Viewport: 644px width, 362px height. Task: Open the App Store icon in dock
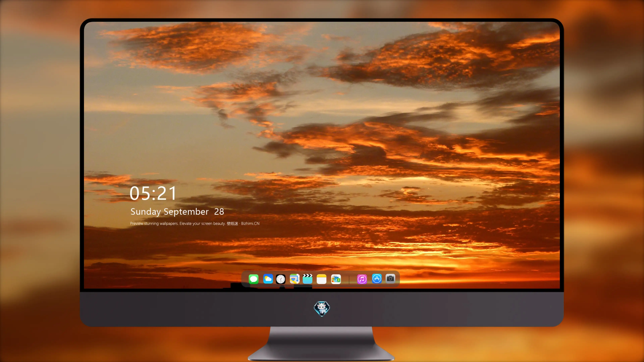(377, 279)
